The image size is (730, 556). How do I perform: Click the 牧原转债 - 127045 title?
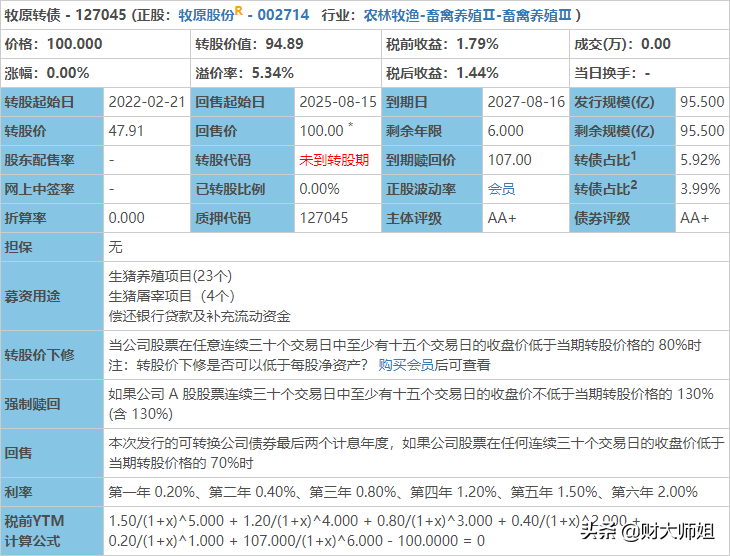tap(65, 15)
